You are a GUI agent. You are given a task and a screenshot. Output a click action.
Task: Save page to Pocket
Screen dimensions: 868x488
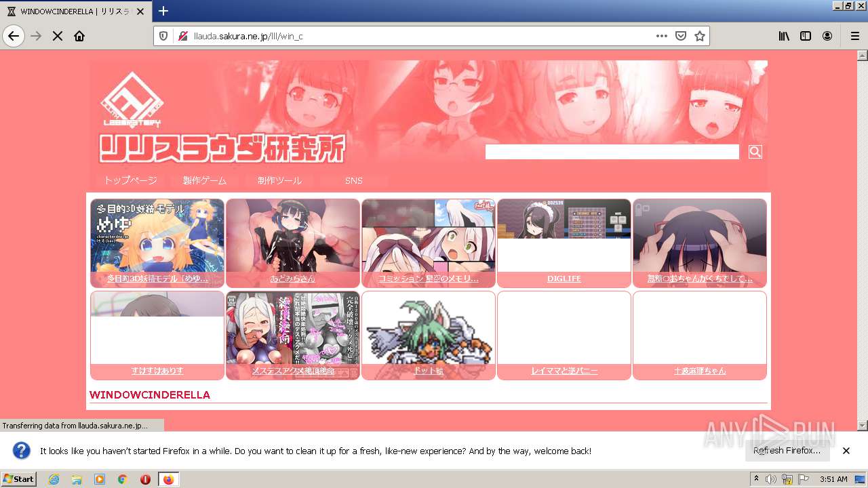coord(681,36)
